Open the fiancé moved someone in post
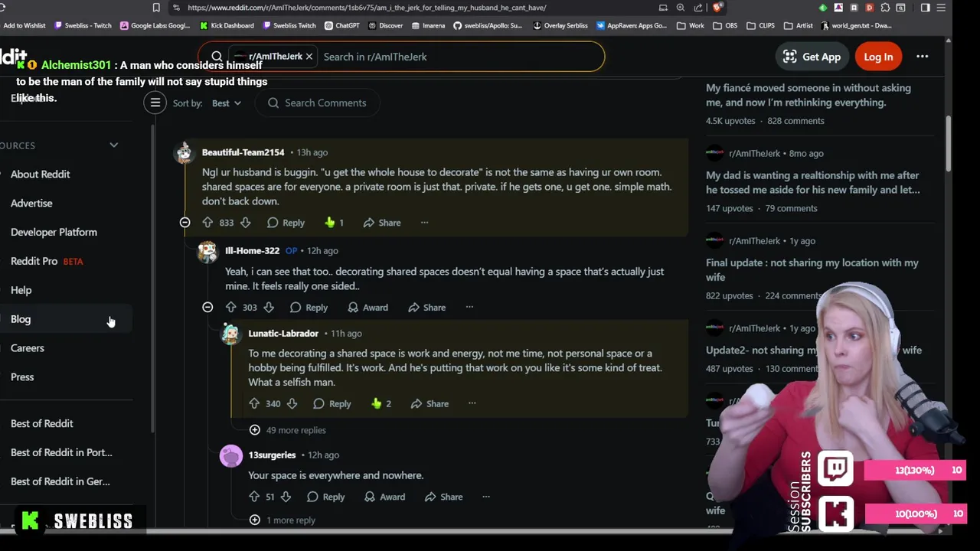 click(808, 95)
